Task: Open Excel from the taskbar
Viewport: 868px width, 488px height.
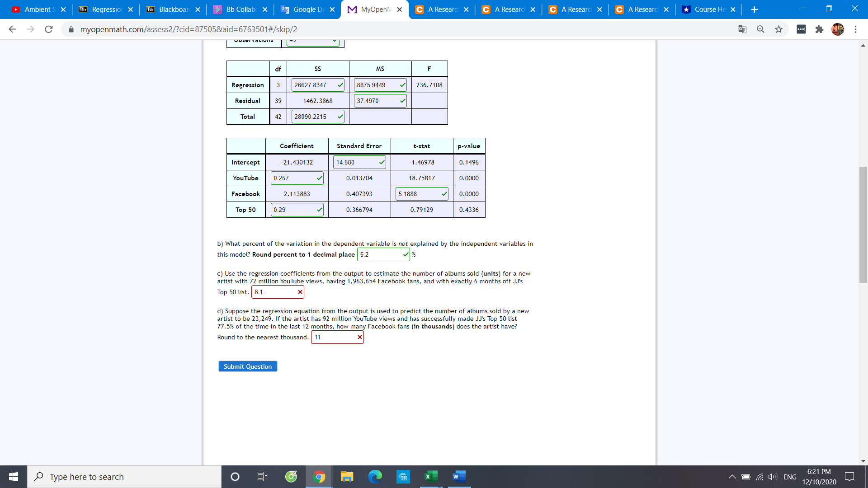Action: point(430,476)
